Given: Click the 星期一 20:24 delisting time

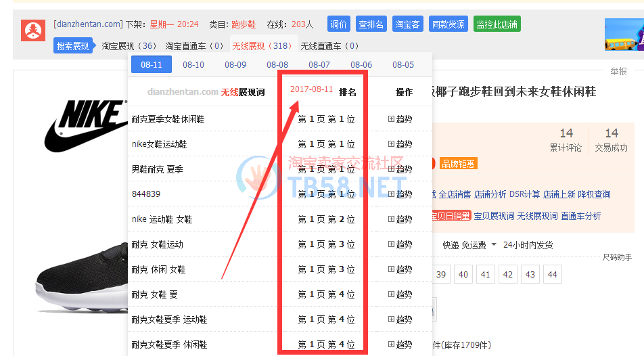Looking at the screenshot, I should tap(174, 24).
